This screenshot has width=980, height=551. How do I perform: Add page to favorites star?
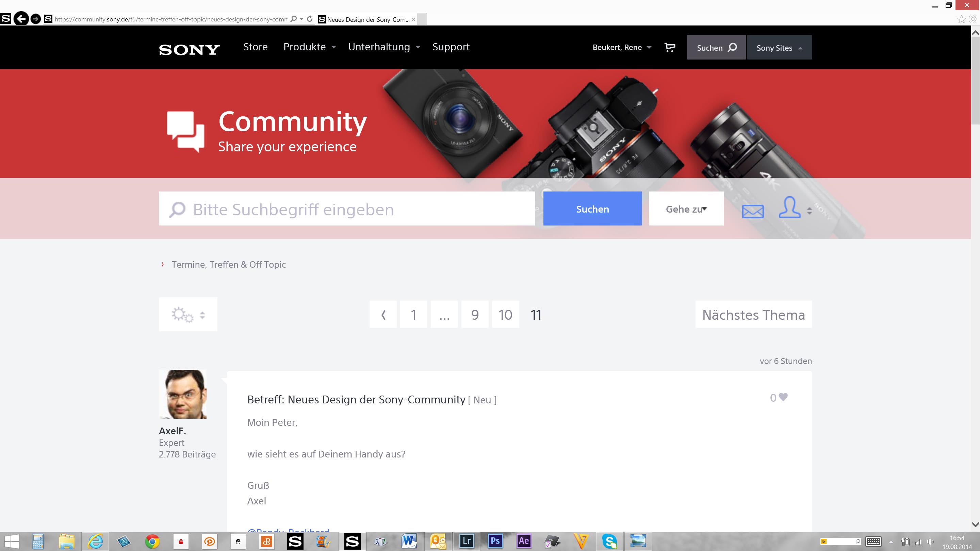pos(961,19)
